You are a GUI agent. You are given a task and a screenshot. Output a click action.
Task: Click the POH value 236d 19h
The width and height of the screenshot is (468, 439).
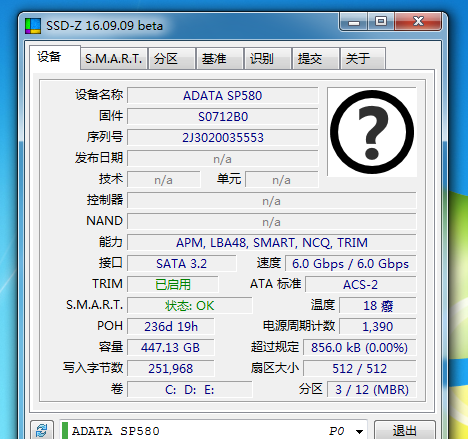point(171,327)
